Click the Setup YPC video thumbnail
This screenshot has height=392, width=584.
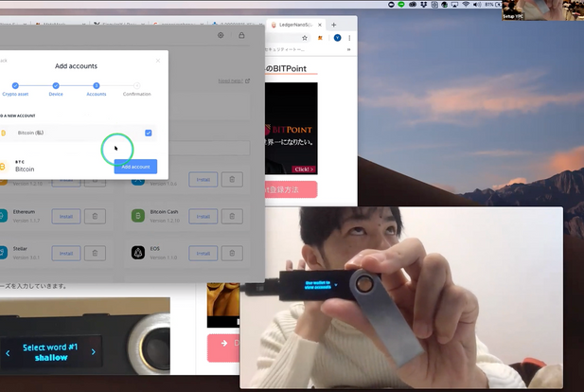tap(542, 10)
